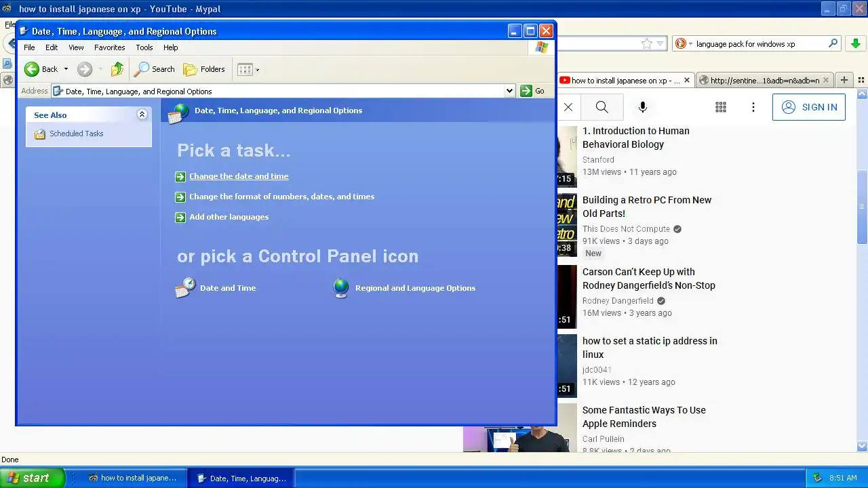The height and width of the screenshot is (488, 868).
Task: Click the Control Panel title bar icon
Action: (24, 31)
